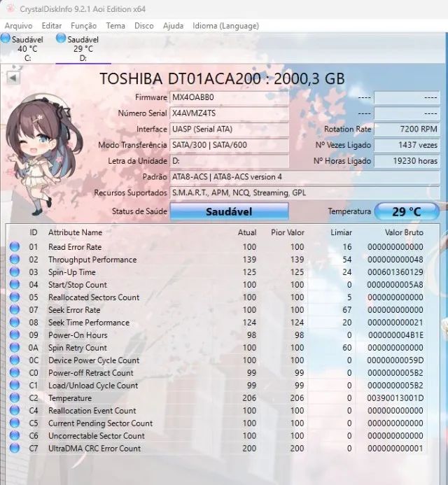Screen dimensions: 448x485
Task: Click the Atual column header
Action: click(x=247, y=232)
